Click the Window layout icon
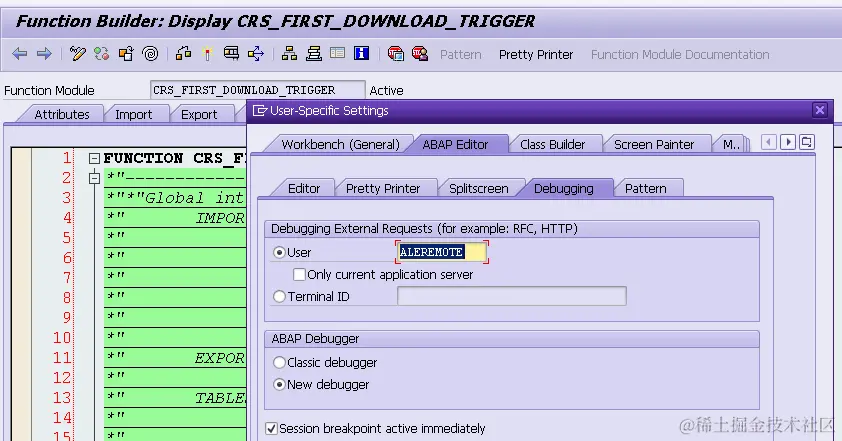Image resolution: width=842 pixels, height=441 pixels. tap(338, 53)
